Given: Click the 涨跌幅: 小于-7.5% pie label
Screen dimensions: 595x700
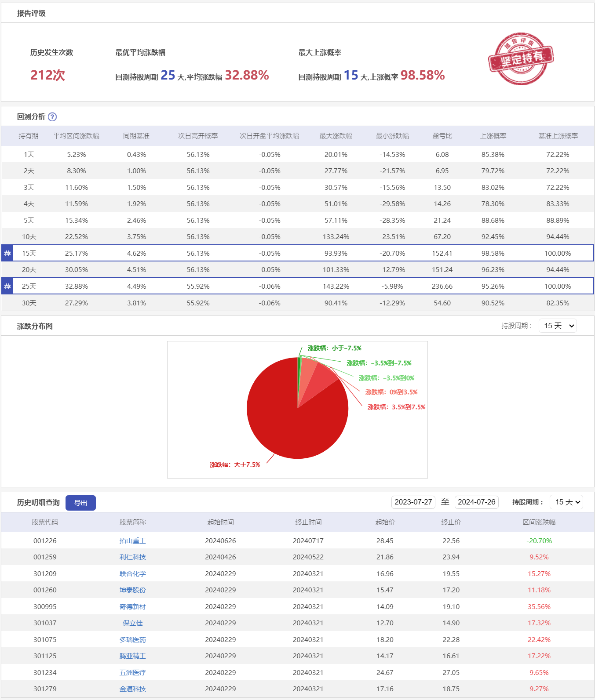Looking at the screenshot, I should coord(334,348).
